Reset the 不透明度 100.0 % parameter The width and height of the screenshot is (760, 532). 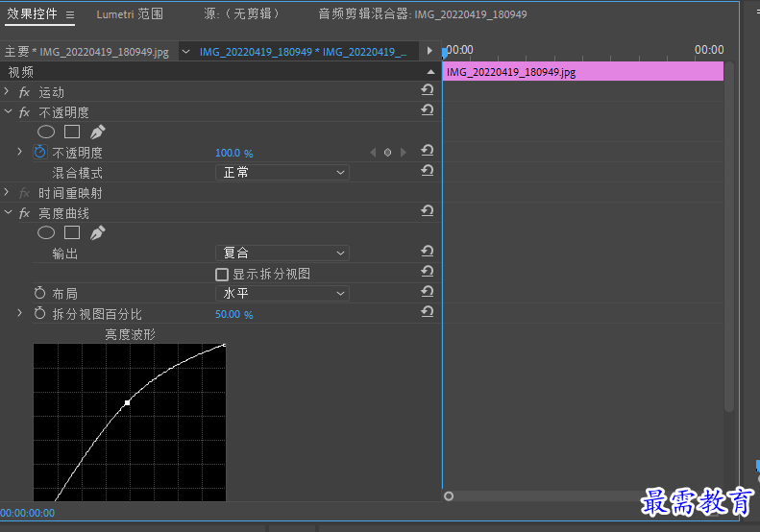coord(427,150)
